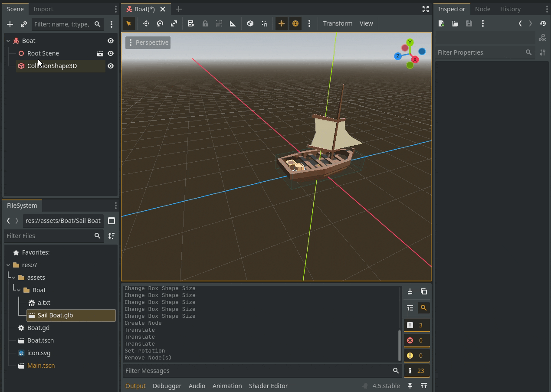551x392 pixels.
Task: Open the Debugger bottom panel
Action: 167,386
